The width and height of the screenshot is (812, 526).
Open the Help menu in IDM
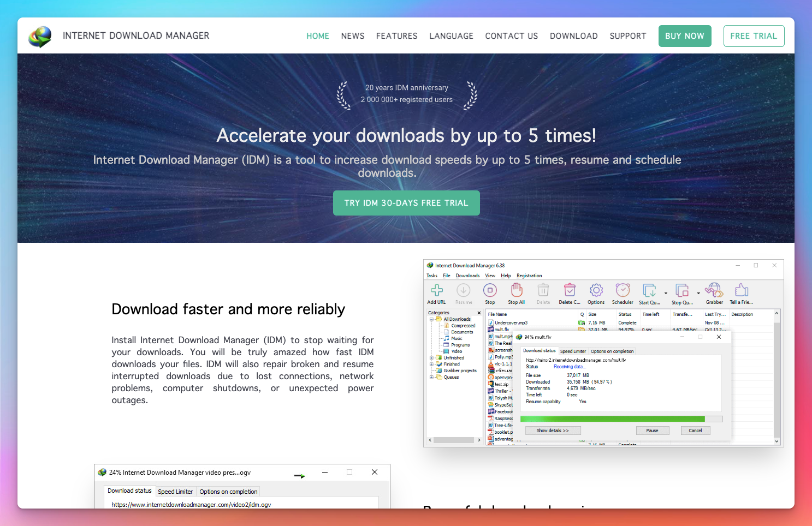click(x=506, y=276)
